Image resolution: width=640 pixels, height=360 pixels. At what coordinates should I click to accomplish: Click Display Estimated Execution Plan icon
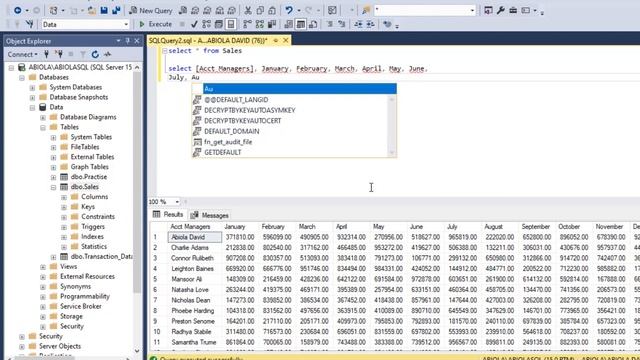click(x=207, y=24)
